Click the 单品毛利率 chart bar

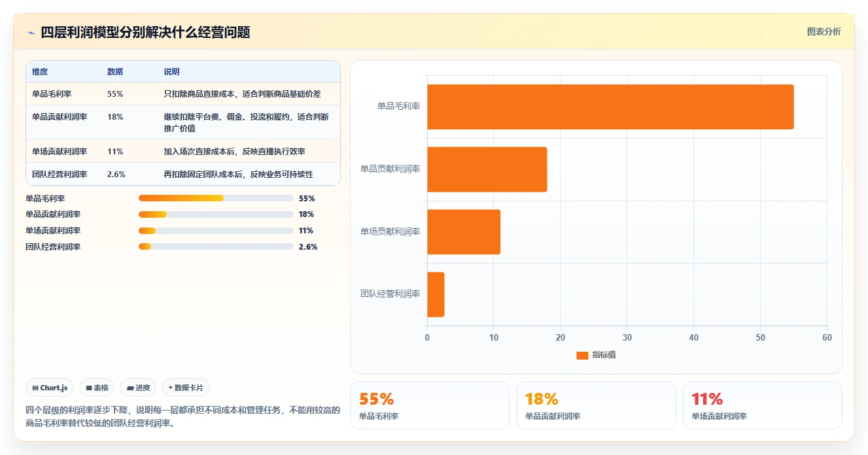610,107
